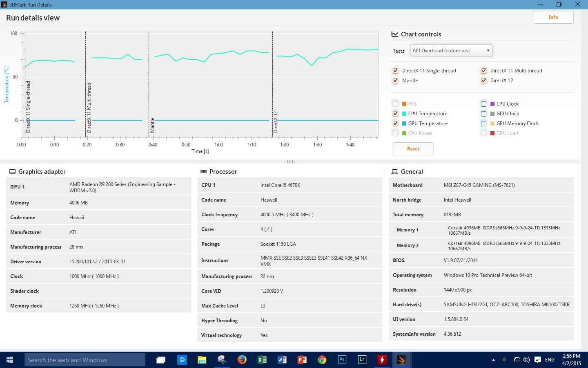The image size is (588, 368).
Task: Reset the chart controls
Action: [x=413, y=149]
